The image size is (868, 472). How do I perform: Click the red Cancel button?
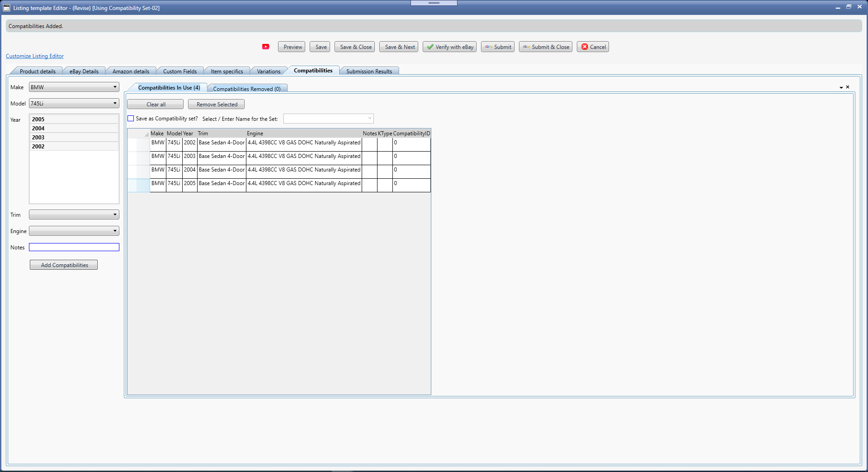[593, 47]
